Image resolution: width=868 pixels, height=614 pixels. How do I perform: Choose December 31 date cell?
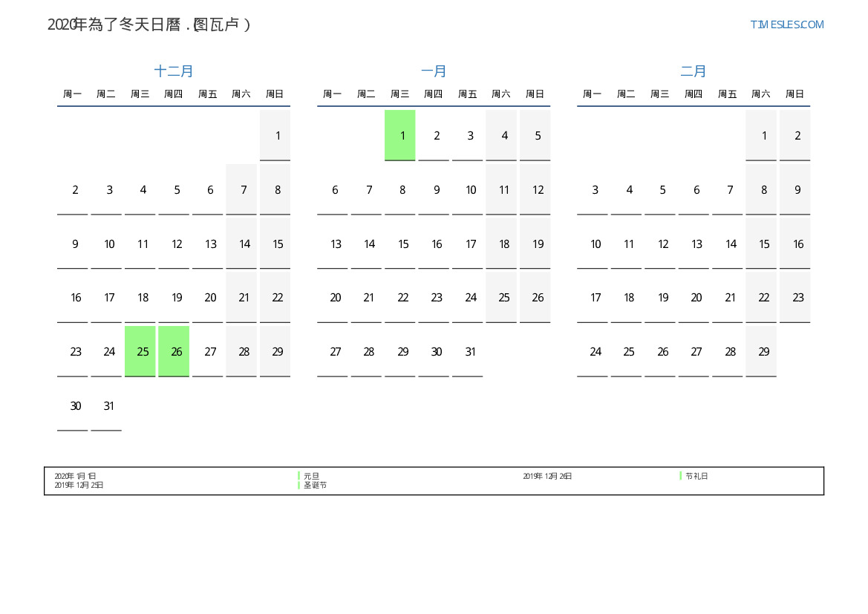(x=106, y=405)
